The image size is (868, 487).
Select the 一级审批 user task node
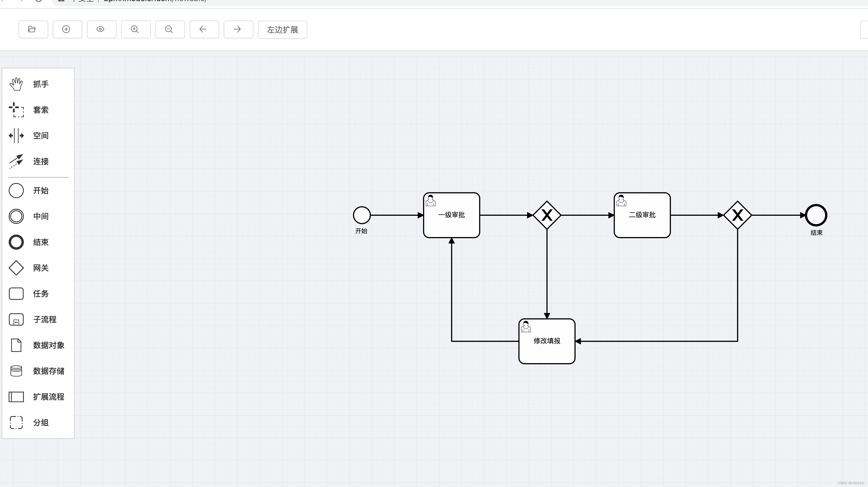click(x=451, y=215)
